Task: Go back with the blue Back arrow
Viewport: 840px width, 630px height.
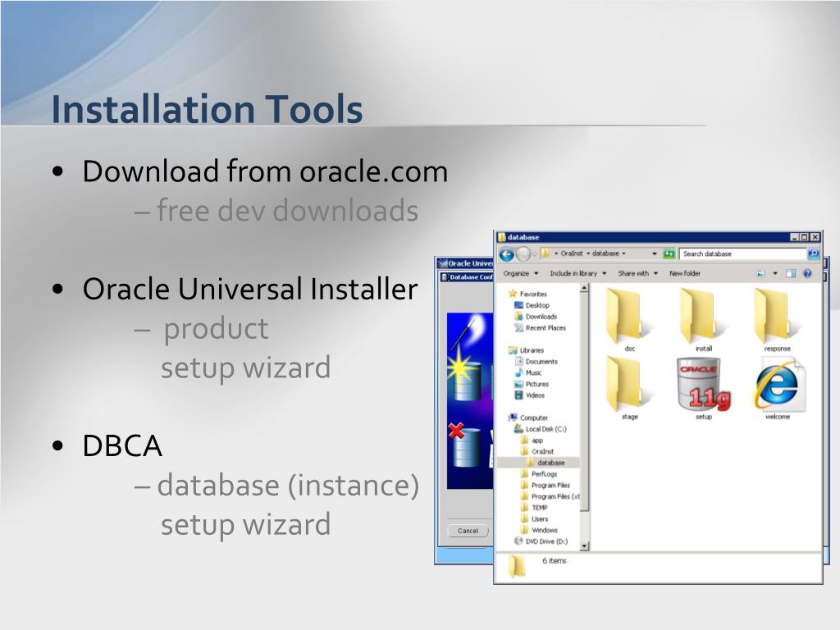Action: (506, 254)
